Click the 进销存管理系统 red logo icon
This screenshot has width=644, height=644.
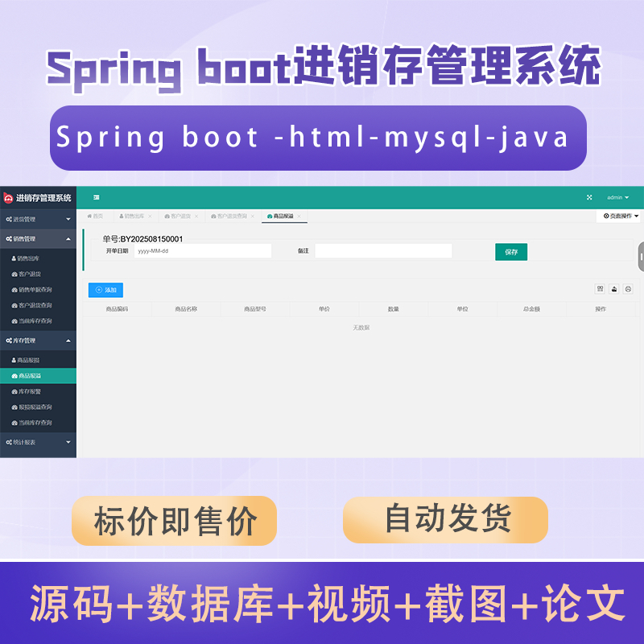(x=8, y=198)
